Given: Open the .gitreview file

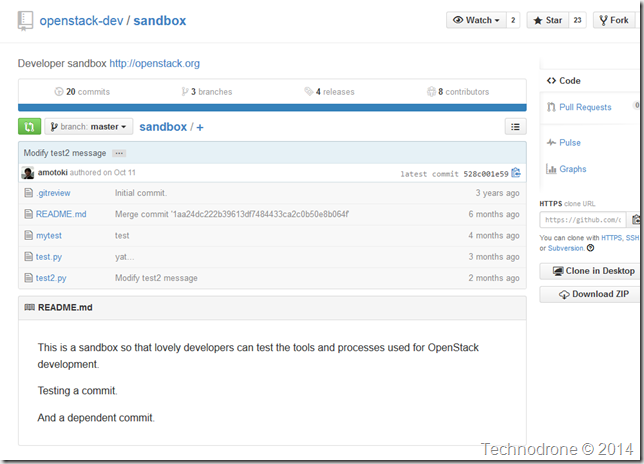Looking at the screenshot, I should pos(53,193).
